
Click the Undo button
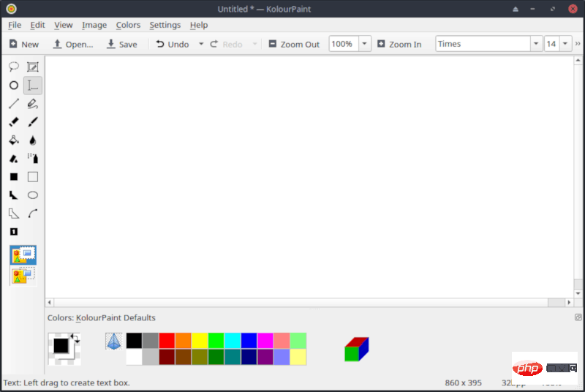[x=173, y=44]
